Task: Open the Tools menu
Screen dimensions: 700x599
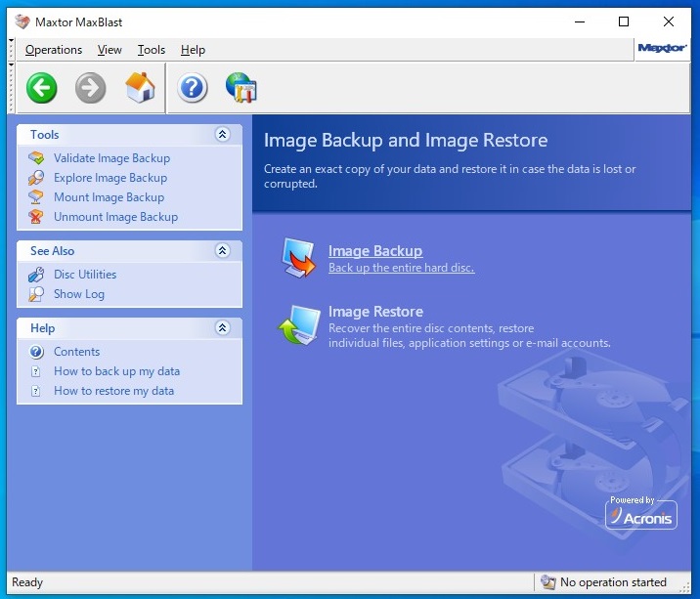Action: pyautogui.click(x=151, y=50)
